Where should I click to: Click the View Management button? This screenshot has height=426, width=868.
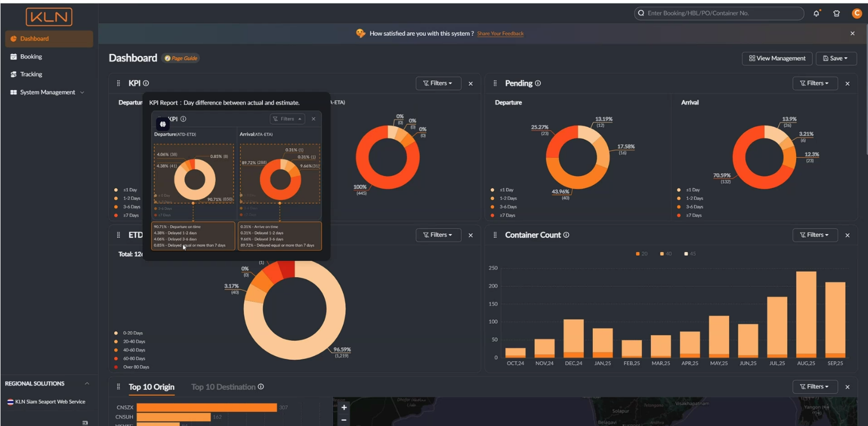777,58
